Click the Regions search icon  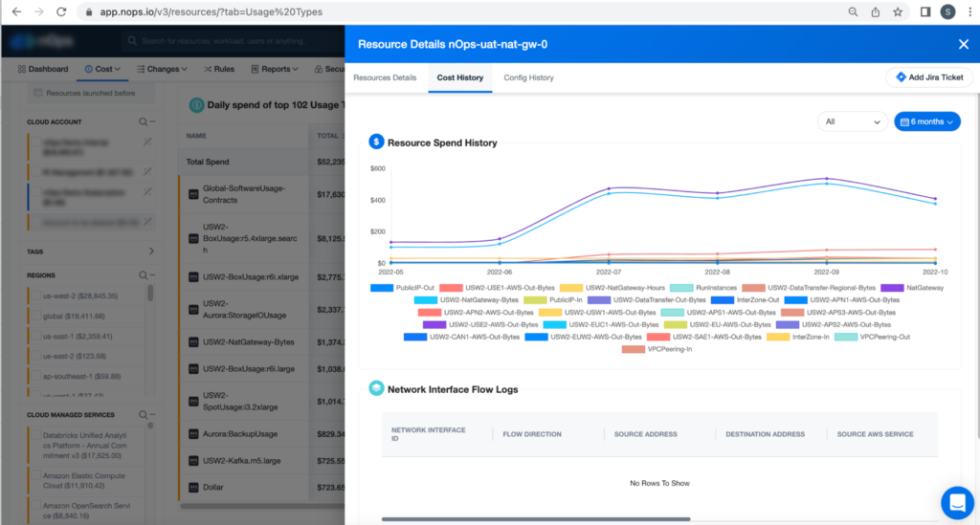pos(144,275)
